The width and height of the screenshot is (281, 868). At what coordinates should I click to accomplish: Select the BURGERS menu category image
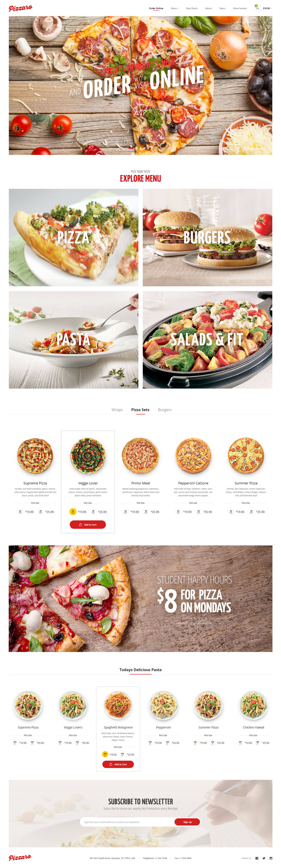[207, 237]
